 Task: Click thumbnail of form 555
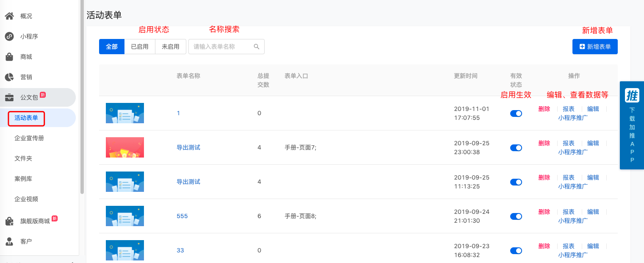(x=125, y=216)
